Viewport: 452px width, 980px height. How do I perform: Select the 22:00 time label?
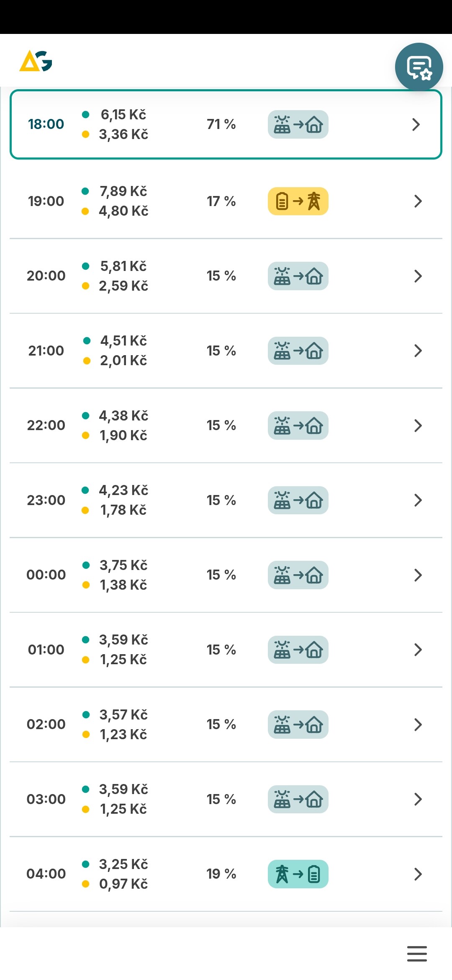(x=46, y=426)
